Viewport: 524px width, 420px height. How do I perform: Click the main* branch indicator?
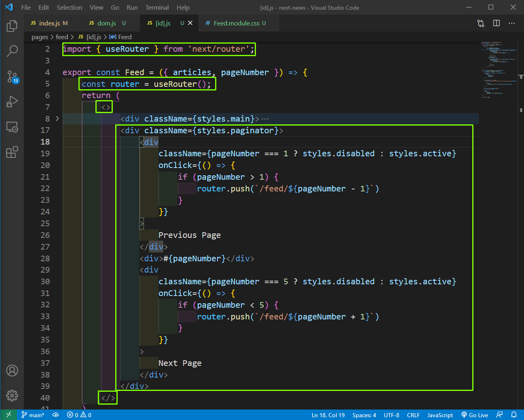pos(33,415)
